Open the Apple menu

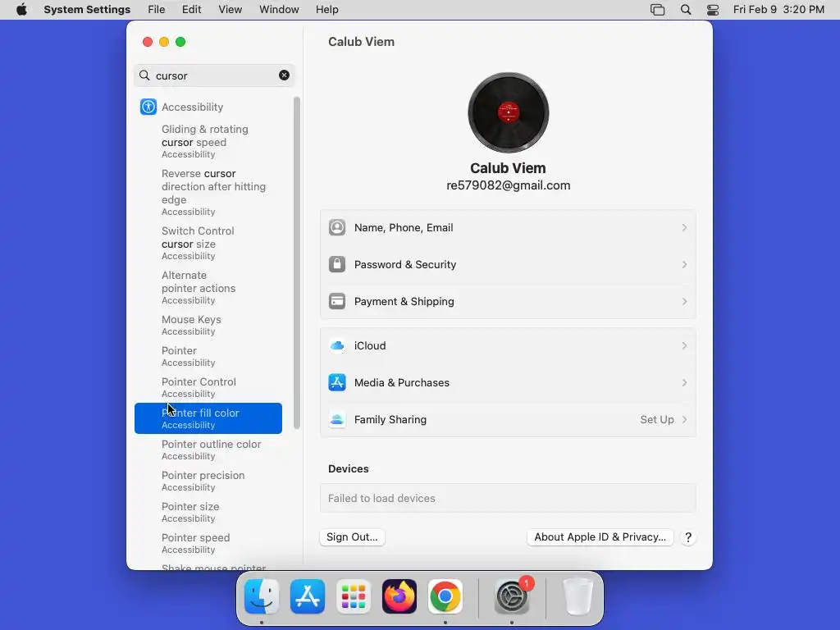click(21, 9)
